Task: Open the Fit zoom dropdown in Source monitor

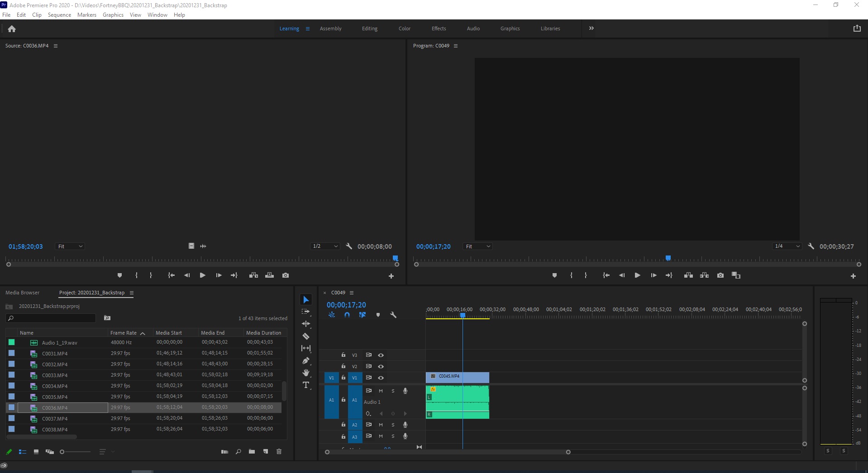Action: pos(69,246)
